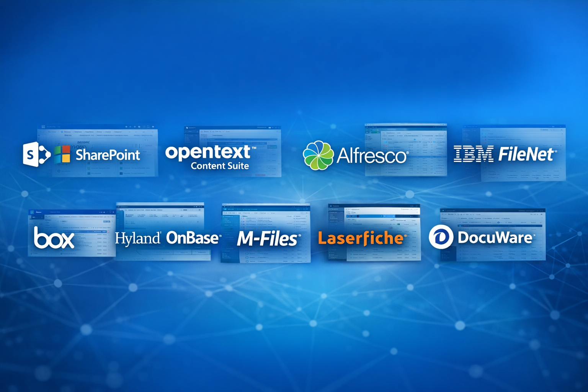Screen dimensions: 588x392
Task: Click the FileNet text label
Action: pyautogui.click(x=526, y=154)
